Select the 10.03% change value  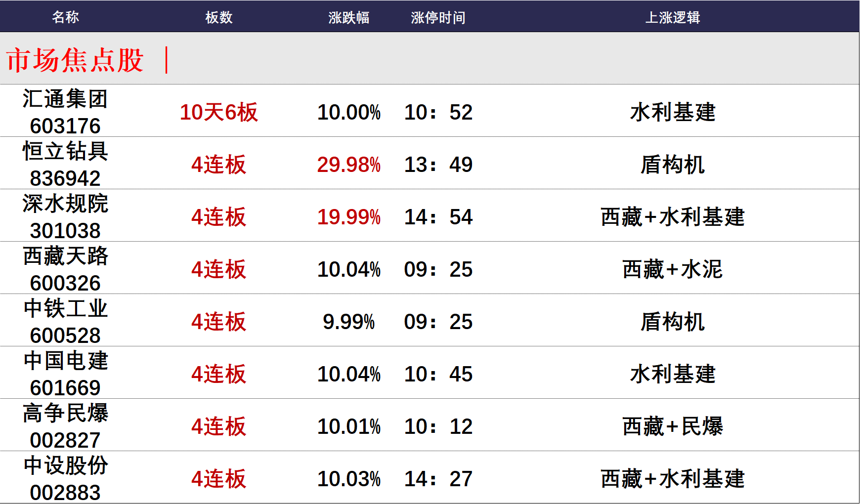349,479
